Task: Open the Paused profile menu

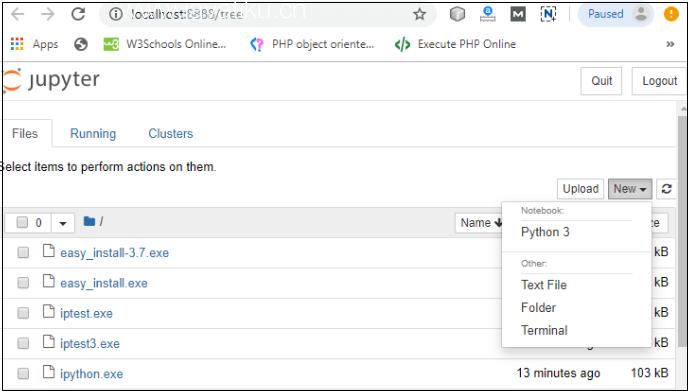Action: [616, 14]
